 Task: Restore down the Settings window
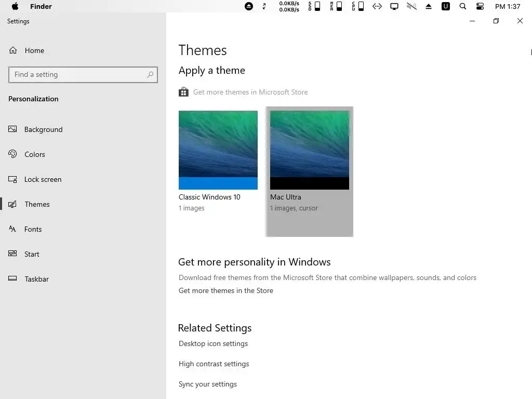coord(496,21)
